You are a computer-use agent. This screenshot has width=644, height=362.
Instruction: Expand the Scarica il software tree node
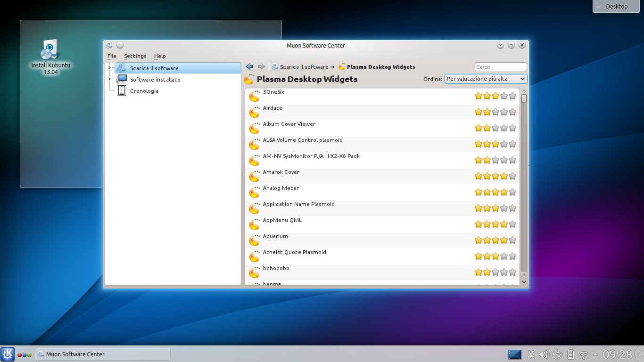[x=109, y=67]
